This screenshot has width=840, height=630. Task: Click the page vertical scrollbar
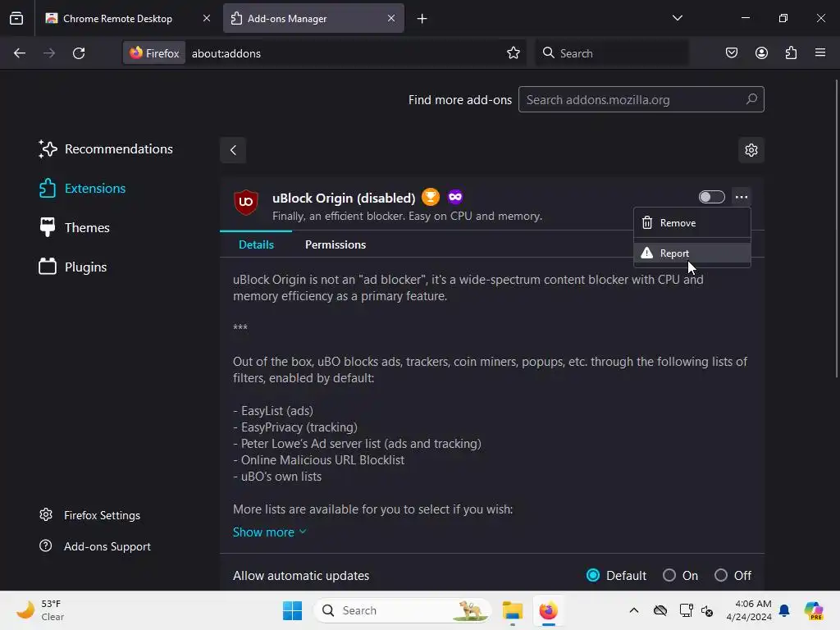pos(836,228)
